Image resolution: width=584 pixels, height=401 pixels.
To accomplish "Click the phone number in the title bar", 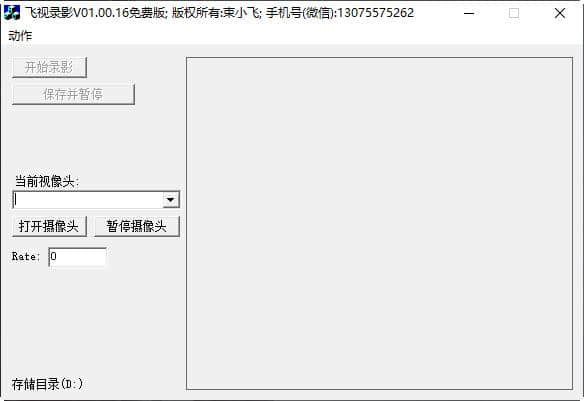I will point(376,13).
